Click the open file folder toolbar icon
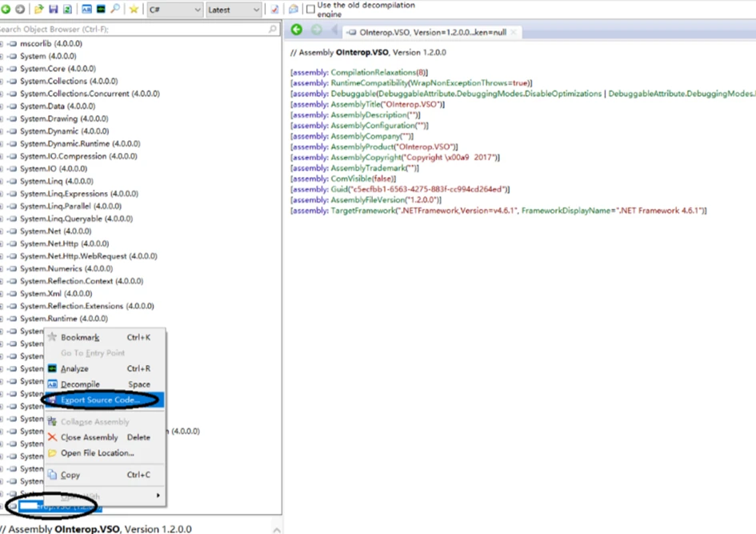 (x=39, y=10)
